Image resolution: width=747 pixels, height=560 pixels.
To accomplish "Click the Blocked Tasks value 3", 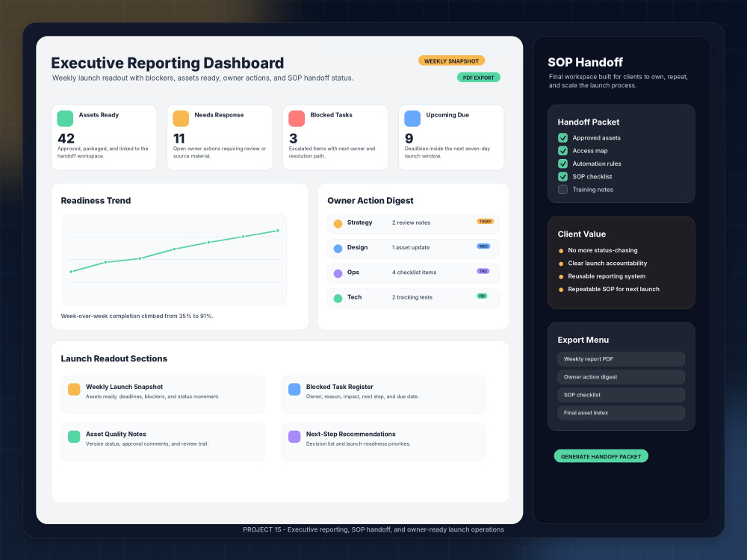I will 293,139.
